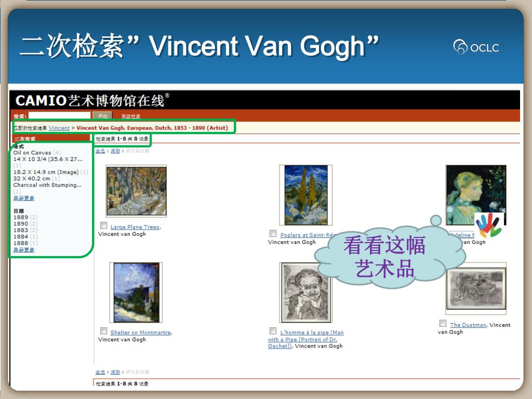Expand 显示更多 under the 格式 facet
The width and height of the screenshot is (532, 399).
click(24, 198)
